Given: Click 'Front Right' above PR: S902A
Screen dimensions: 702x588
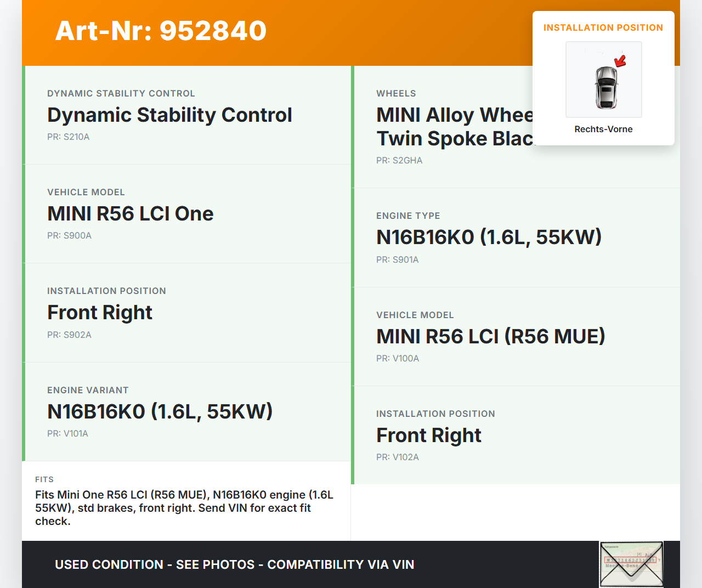Looking at the screenshot, I should coord(100,313).
